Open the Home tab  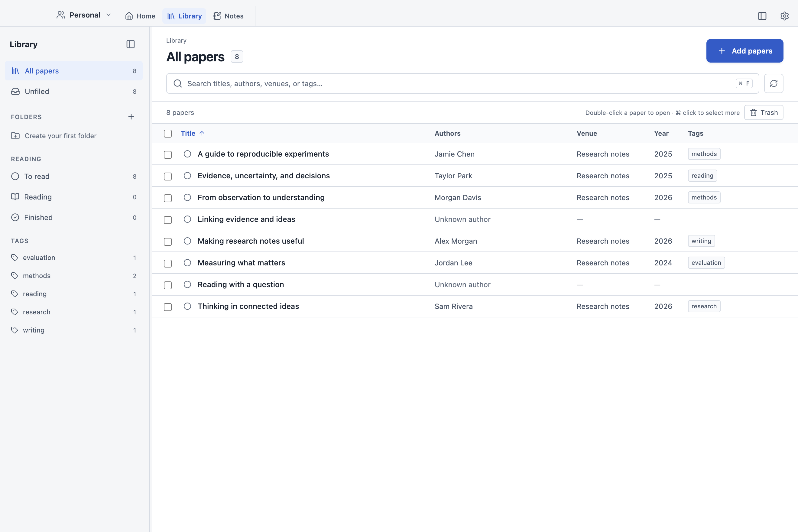tap(140, 16)
